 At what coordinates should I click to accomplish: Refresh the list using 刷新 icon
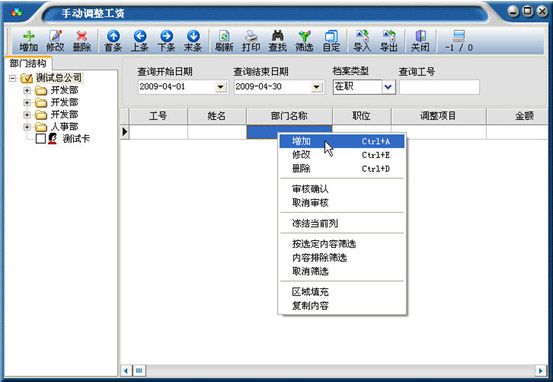224,41
